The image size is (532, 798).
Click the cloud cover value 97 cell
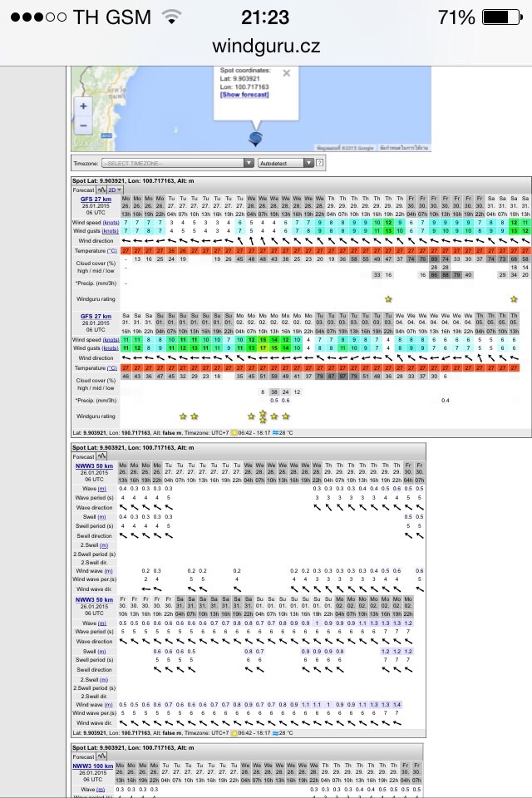(342, 377)
